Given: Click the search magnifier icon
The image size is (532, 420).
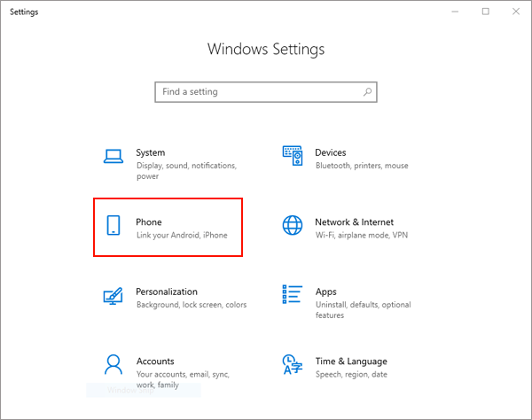Looking at the screenshot, I should [x=367, y=92].
